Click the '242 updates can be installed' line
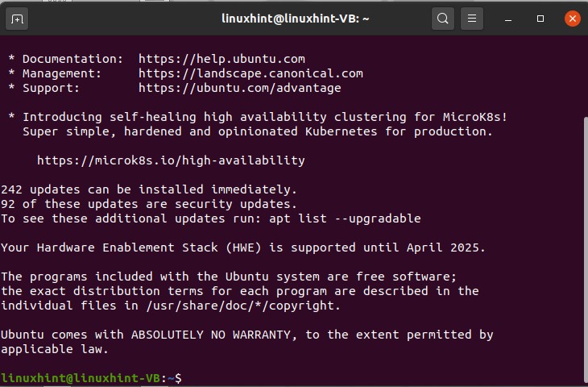 pos(149,189)
